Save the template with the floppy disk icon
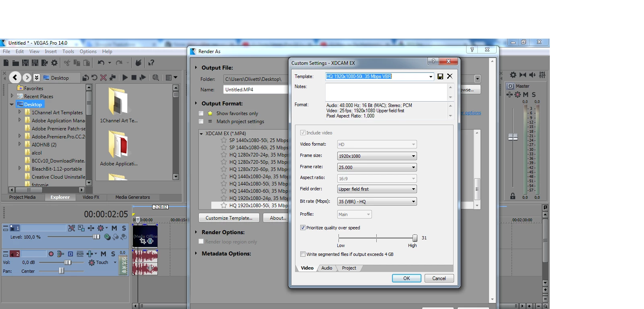The width and height of the screenshot is (644, 309). click(440, 76)
